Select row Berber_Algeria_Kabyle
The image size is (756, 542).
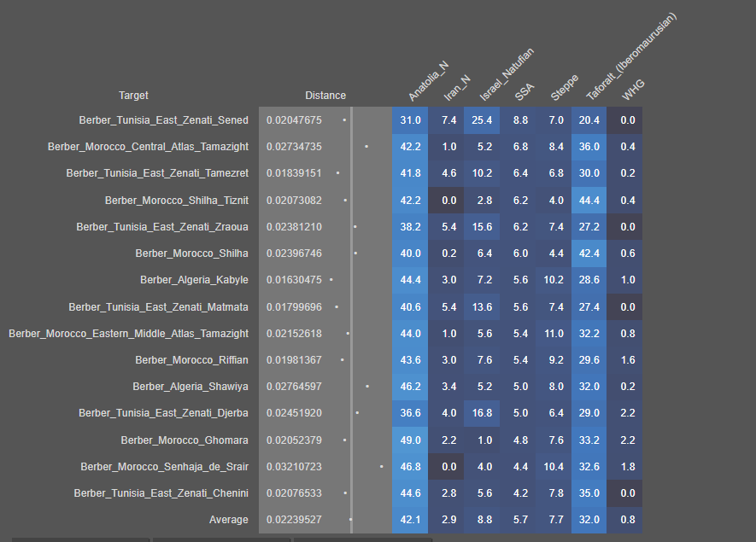tap(195, 280)
